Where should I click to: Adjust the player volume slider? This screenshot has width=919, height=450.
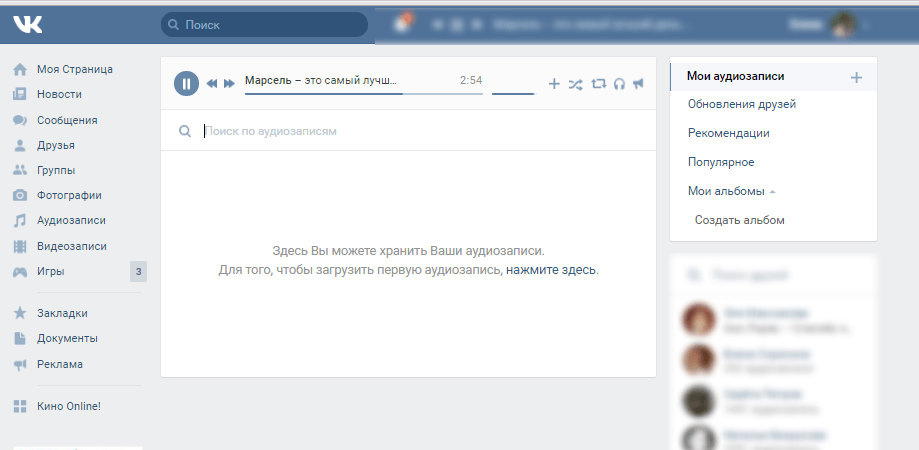[513, 93]
